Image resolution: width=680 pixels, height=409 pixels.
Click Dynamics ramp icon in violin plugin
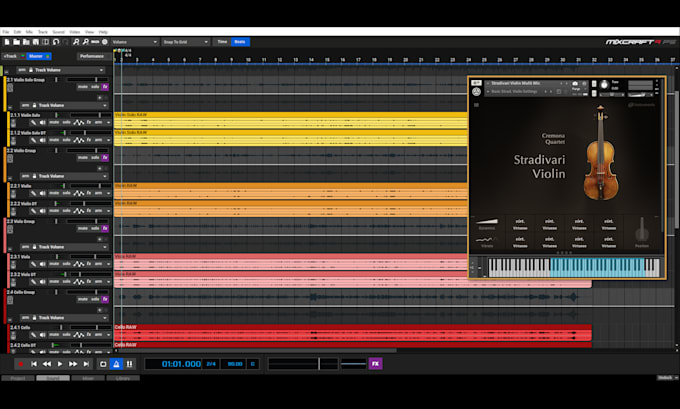(x=487, y=221)
